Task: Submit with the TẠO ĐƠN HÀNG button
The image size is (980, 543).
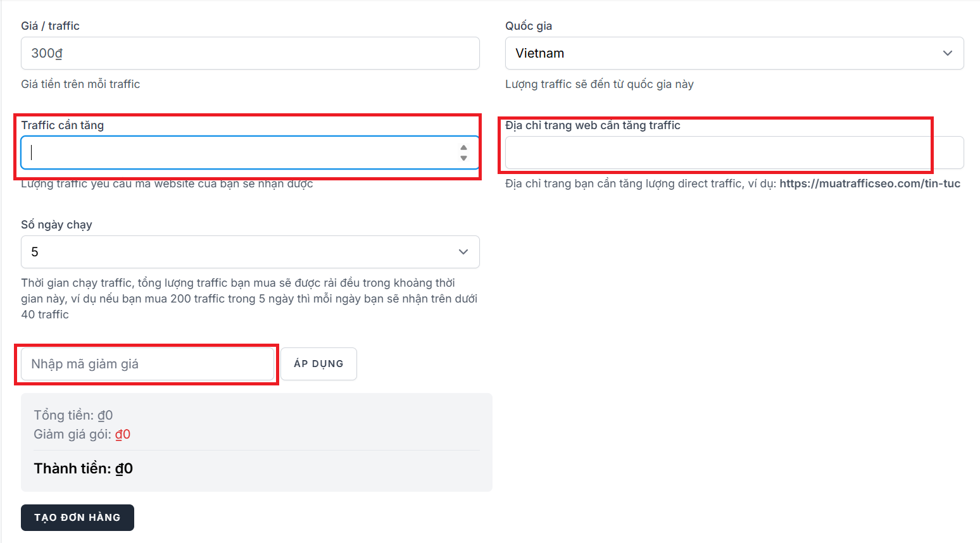Action: 77,518
